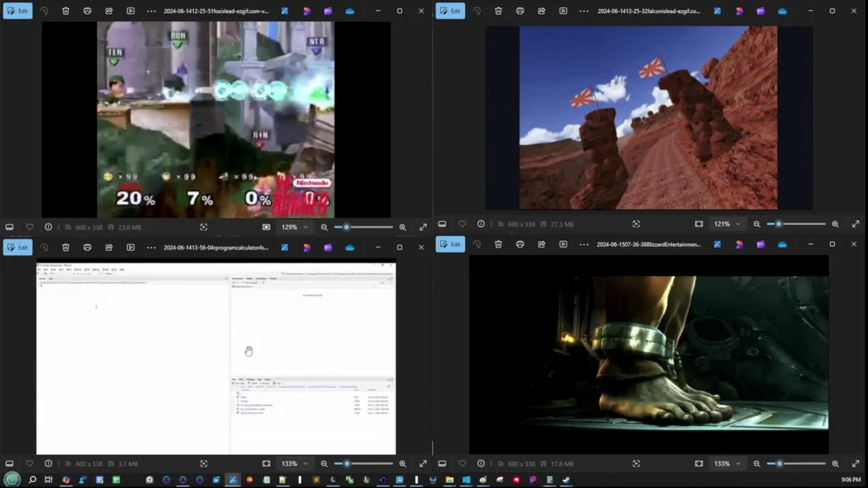Viewport: 868px width, 488px height.
Task: Start slideshow in falconislead window
Action: tap(564, 11)
